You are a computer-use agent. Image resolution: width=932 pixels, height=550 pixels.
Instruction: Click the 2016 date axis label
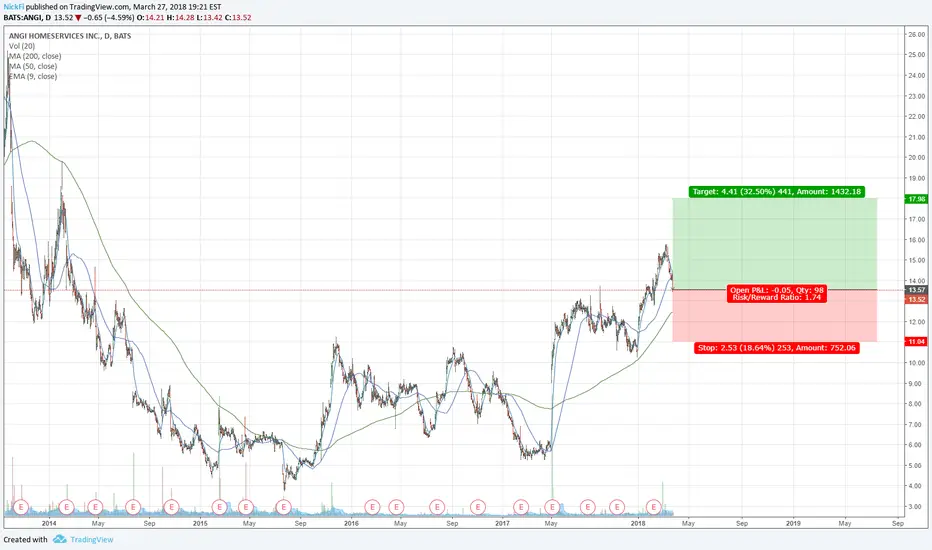351,523
